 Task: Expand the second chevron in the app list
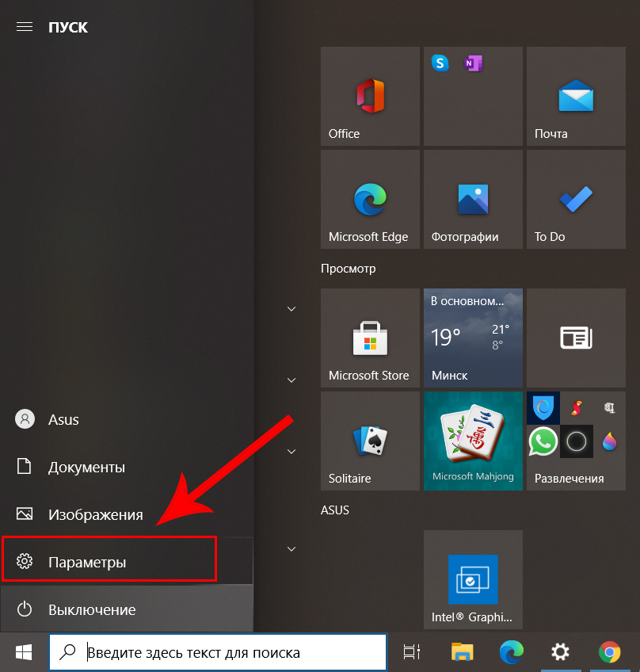click(x=291, y=380)
